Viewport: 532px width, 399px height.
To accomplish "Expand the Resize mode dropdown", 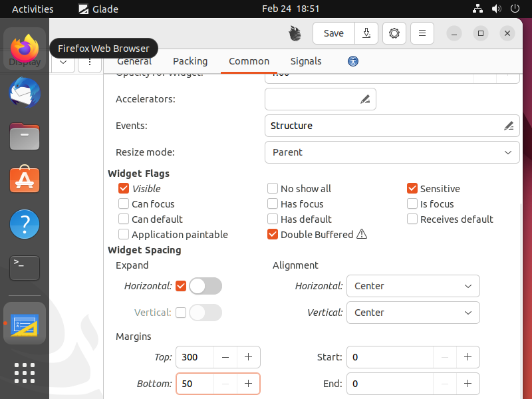I will 392,152.
